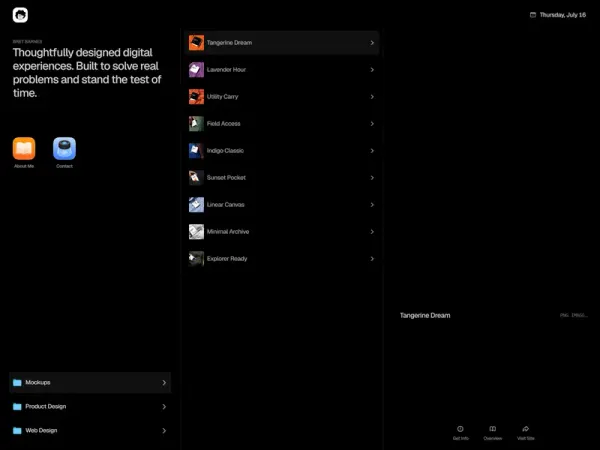The width and height of the screenshot is (600, 450).
Task: Click the calendar icon beside the date
Action: (533, 15)
